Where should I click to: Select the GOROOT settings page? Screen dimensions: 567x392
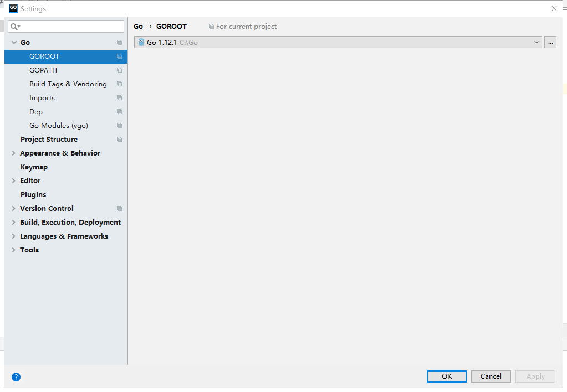[66, 56]
